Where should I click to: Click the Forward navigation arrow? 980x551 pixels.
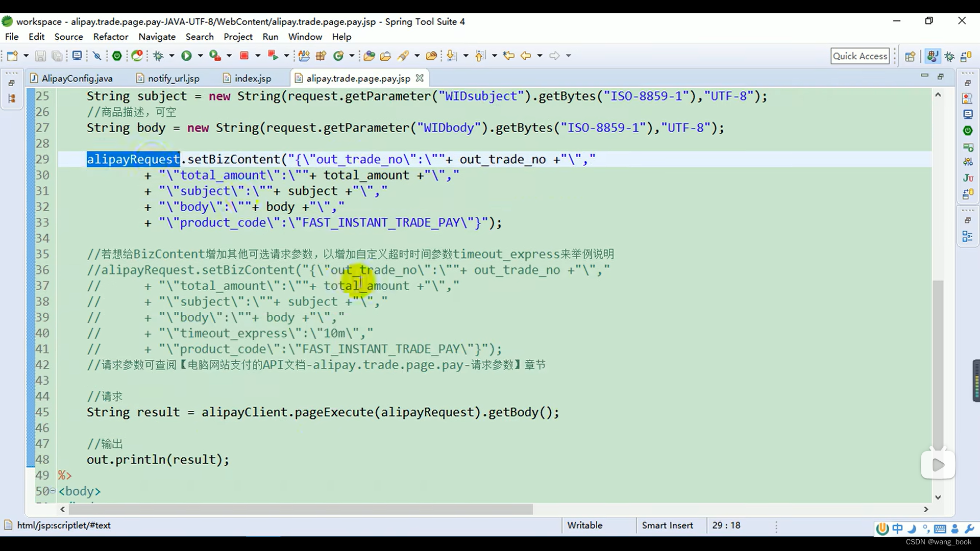[x=554, y=56]
